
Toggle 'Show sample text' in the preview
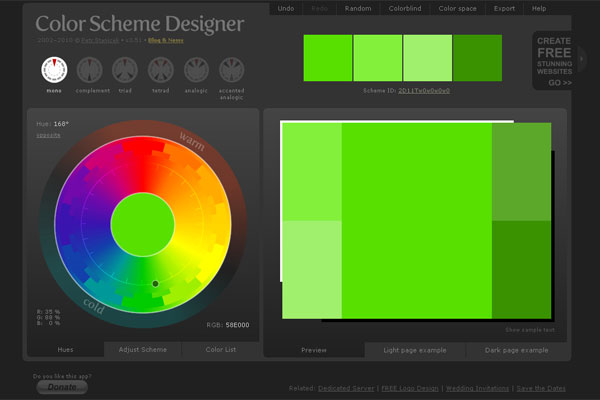pos(529,329)
